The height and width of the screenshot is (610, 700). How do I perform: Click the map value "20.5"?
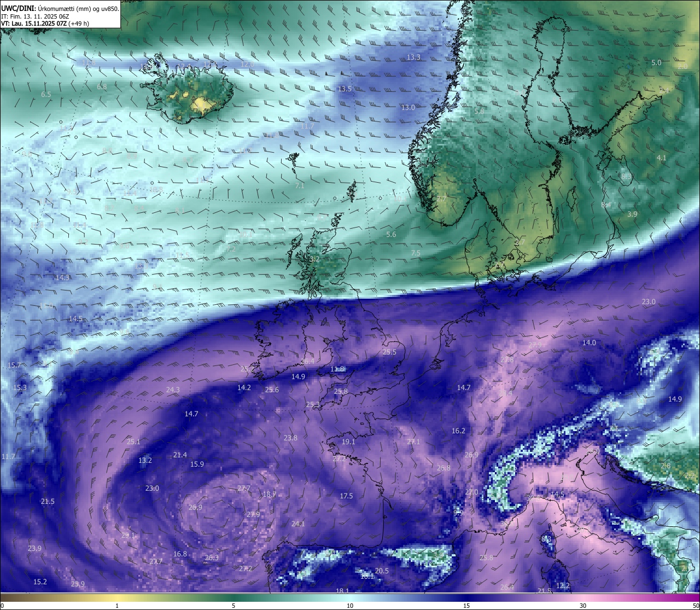click(382, 571)
